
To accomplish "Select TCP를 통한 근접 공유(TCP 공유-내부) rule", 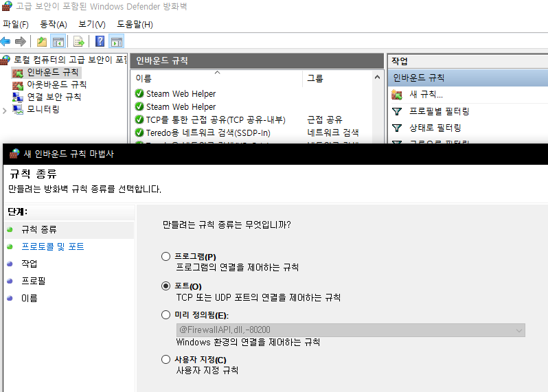I will pyautogui.click(x=216, y=119).
